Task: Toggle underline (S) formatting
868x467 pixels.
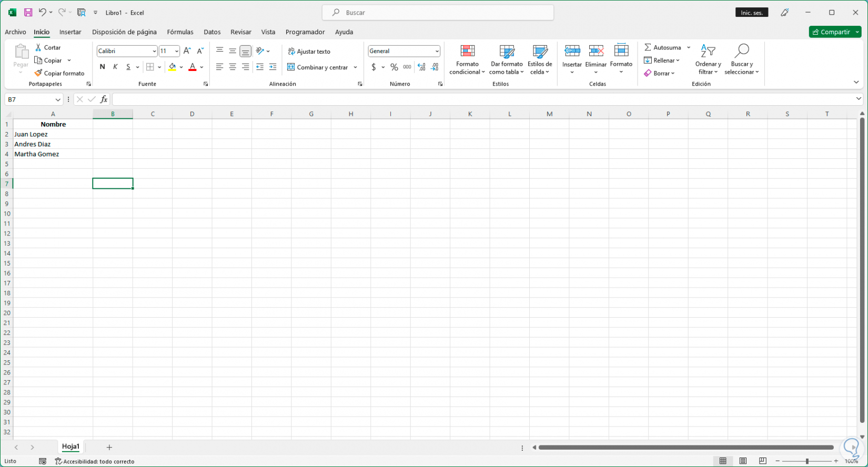Action: pyautogui.click(x=128, y=67)
